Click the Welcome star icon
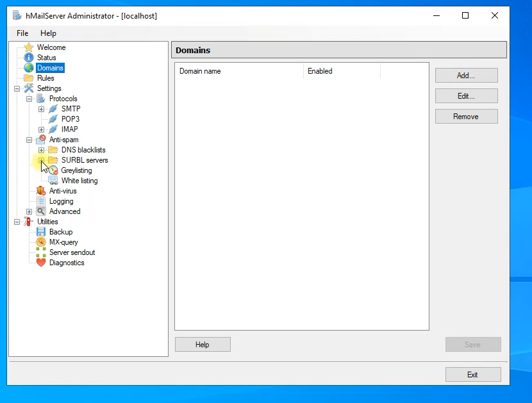532x403 pixels. pyautogui.click(x=29, y=47)
